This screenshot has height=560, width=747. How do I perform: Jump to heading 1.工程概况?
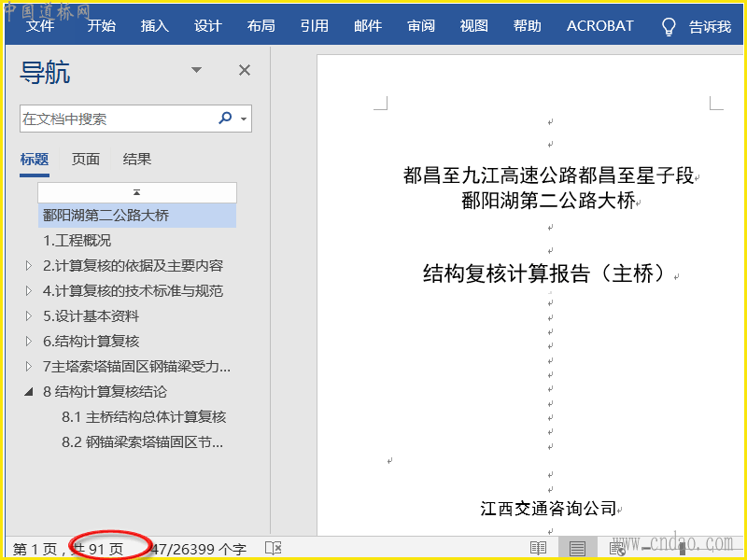(x=77, y=241)
